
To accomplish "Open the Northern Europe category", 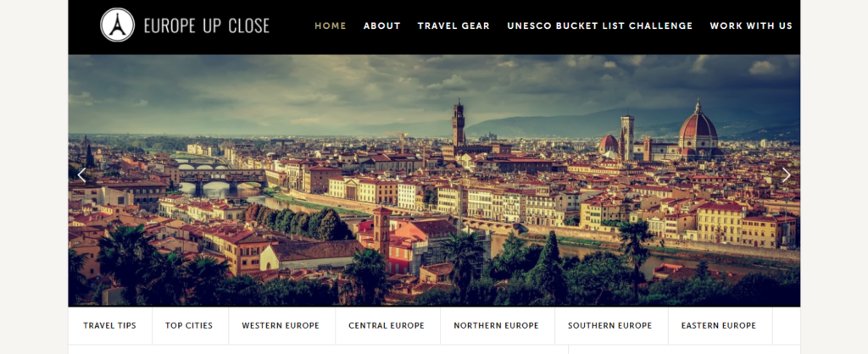I will click(496, 326).
